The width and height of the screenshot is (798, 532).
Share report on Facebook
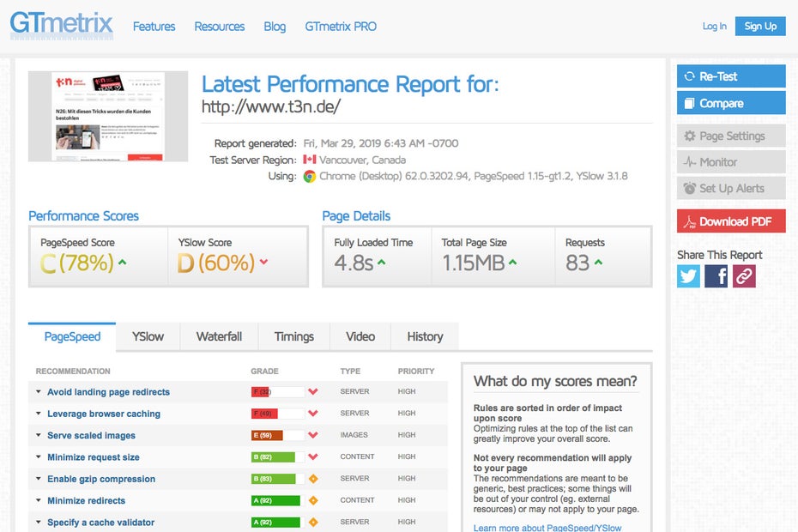point(716,276)
